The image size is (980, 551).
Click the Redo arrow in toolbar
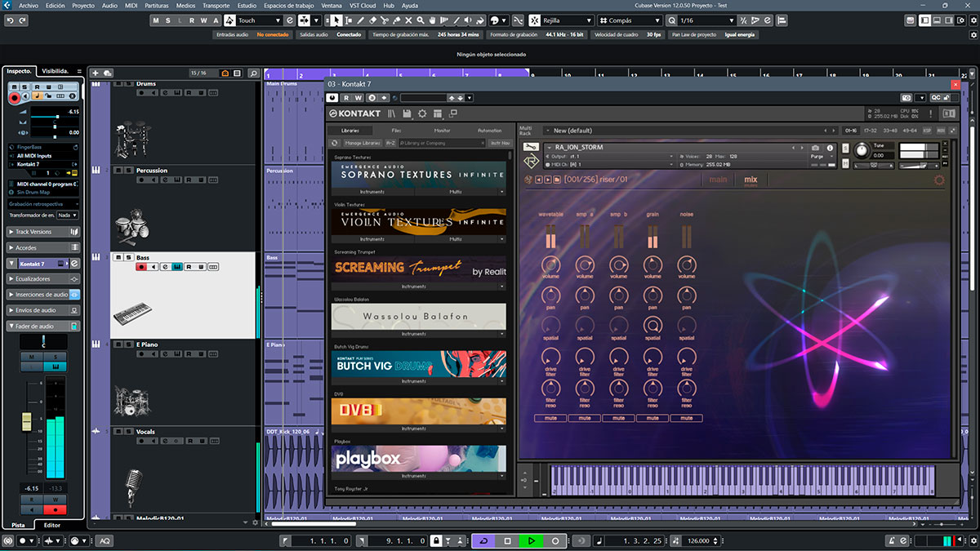[22, 20]
